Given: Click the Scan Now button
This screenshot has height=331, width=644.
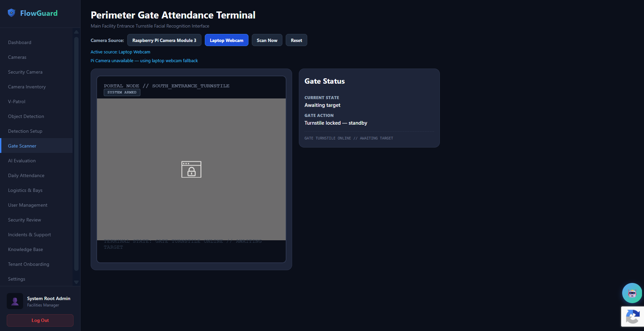Looking at the screenshot, I should (x=267, y=40).
